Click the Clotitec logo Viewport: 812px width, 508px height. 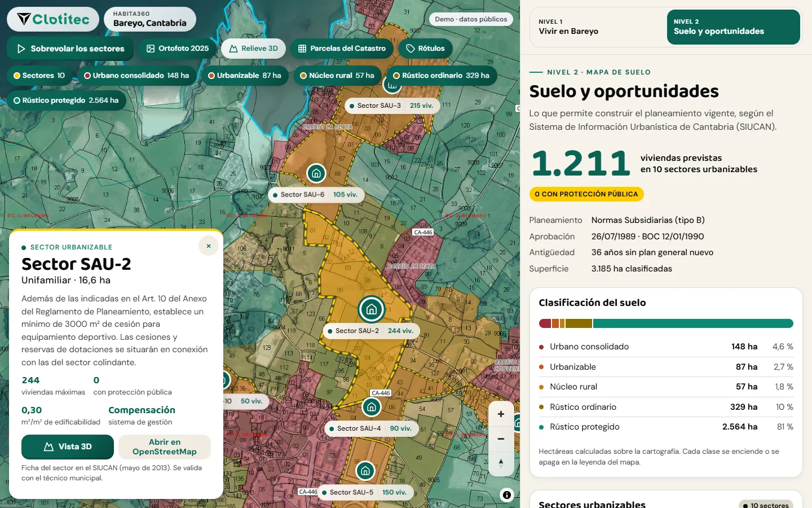[x=53, y=19]
